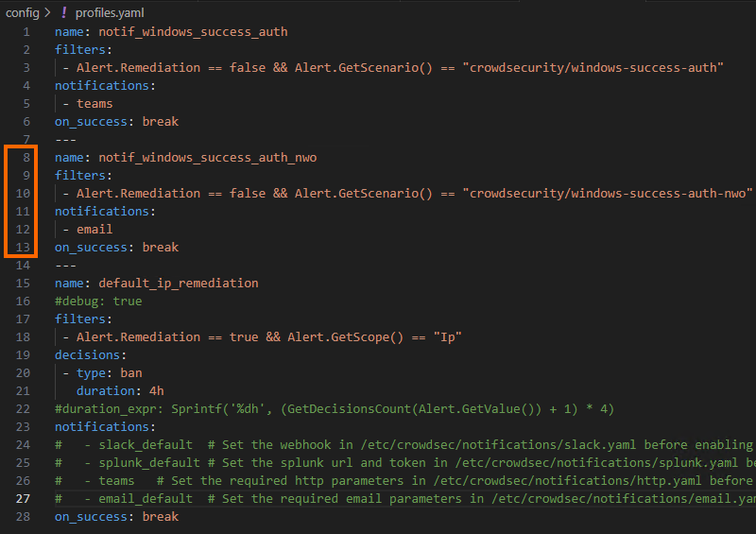This screenshot has height=534, width=756.
Task: Click line number 28 in gutter
Action: click(x=25, y=516)
